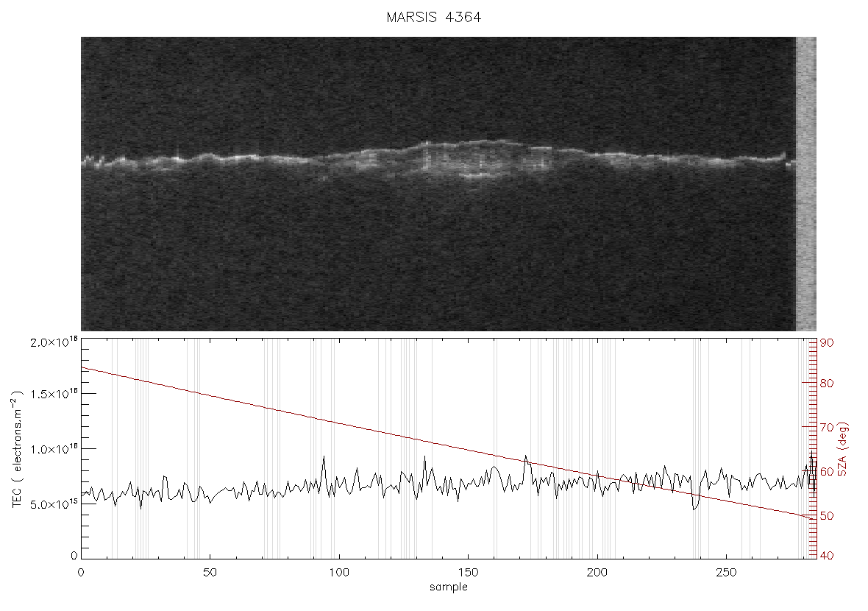Click the x-axis tick label 50
The image size is (868, 611).
(210, 573)
